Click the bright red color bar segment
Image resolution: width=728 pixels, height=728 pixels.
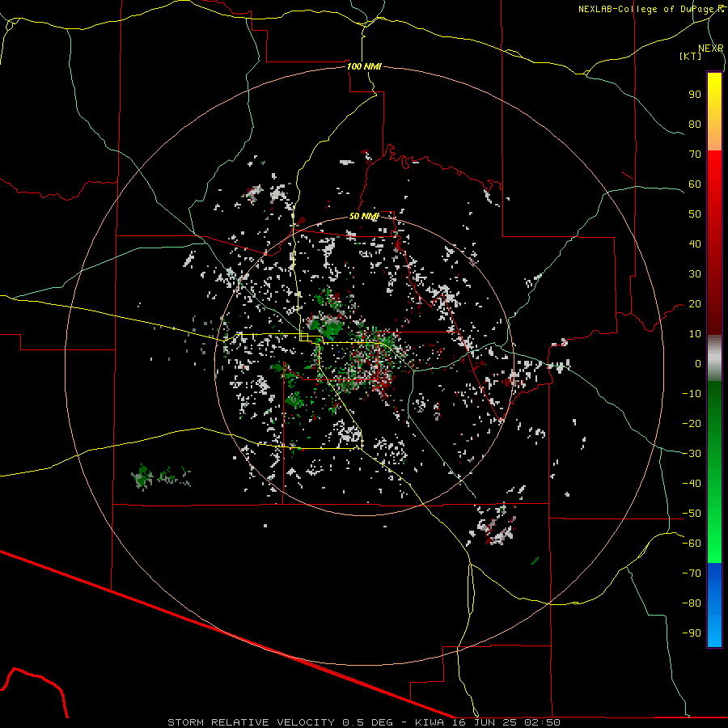[714, 167]
